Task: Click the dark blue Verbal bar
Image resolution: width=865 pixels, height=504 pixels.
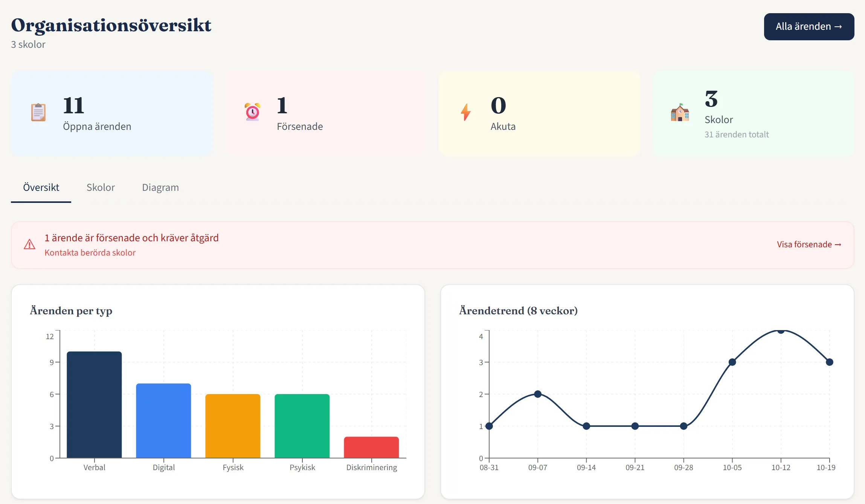Action: 94,405
